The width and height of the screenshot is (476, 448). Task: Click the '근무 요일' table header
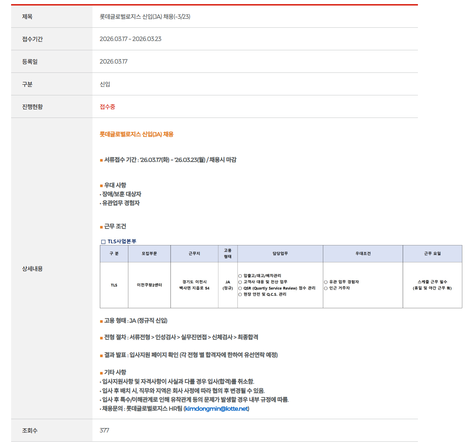(432, 254)
